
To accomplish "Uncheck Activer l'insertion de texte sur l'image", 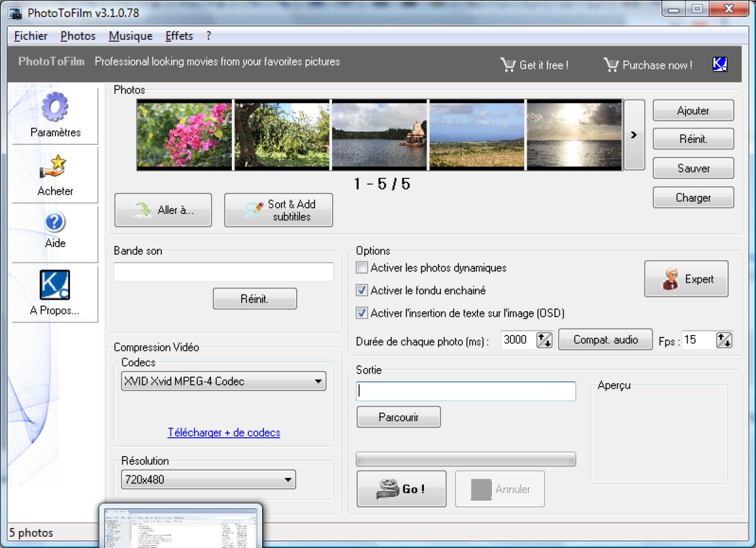I will click(x=362, y=313).
